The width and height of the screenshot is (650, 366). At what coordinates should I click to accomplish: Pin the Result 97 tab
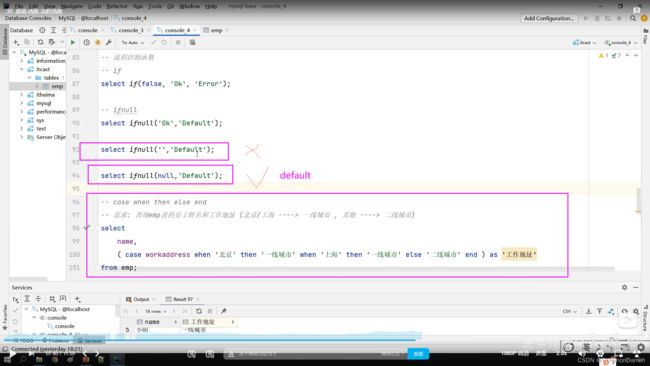pyautogui.click(x=223, y=311)
